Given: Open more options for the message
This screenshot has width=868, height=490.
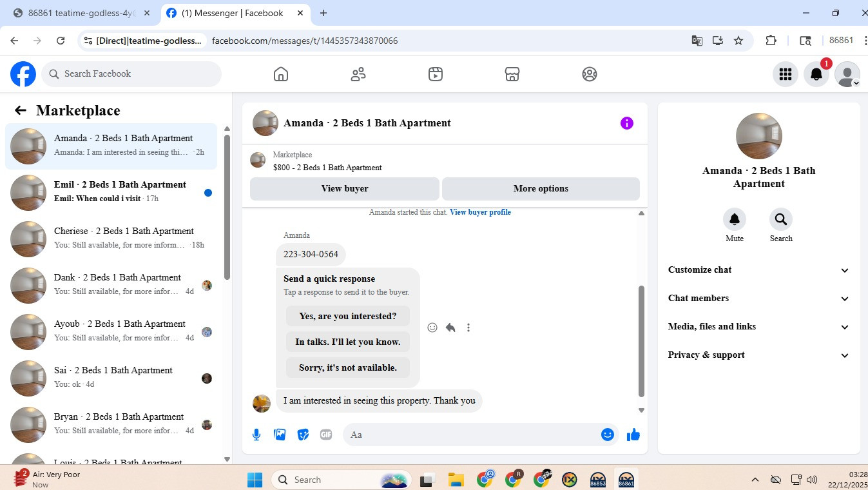Looking at the screenshot, I should (468, 328).
